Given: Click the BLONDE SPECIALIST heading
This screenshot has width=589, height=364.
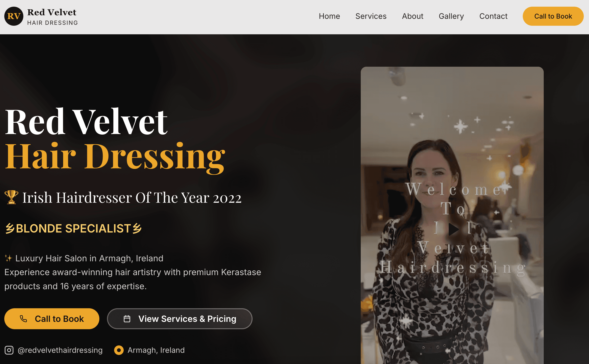Looking at the screenshot, I should 73,228.
